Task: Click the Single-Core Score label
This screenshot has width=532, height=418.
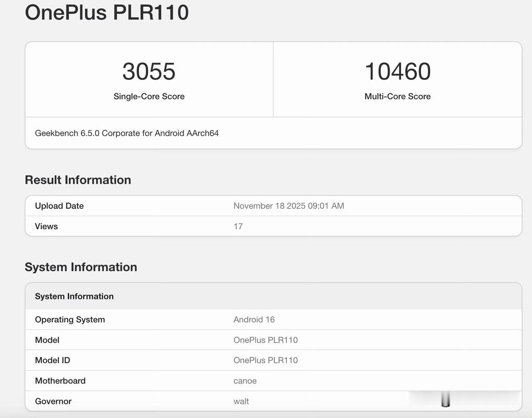Action: click(x=149, y=96)
